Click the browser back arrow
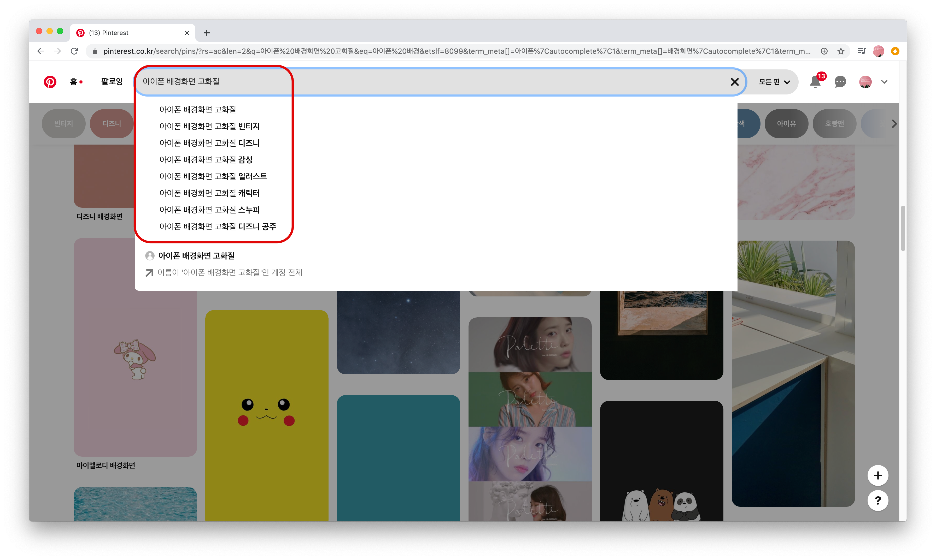936x560 pixels. tap(41, 51)
